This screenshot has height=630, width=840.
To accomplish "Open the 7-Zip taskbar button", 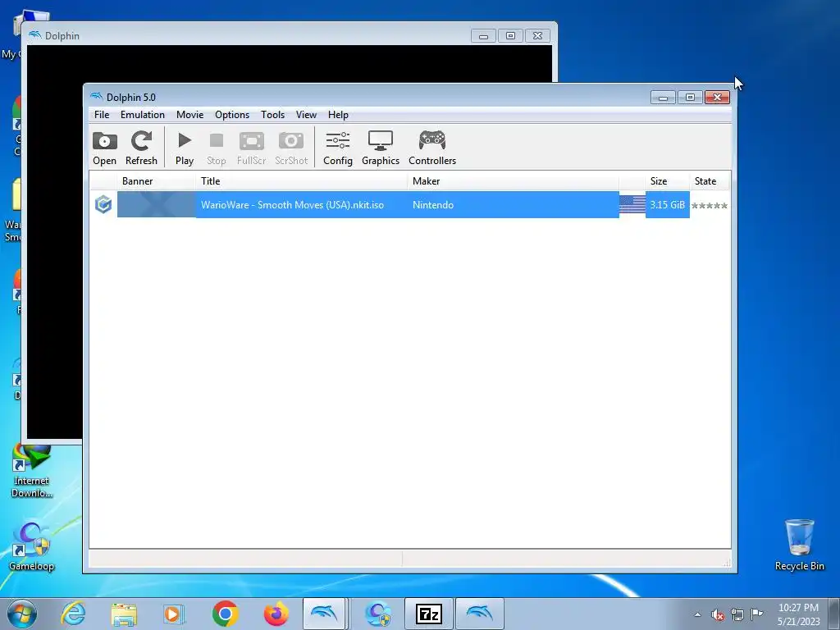I will point(428,614).
